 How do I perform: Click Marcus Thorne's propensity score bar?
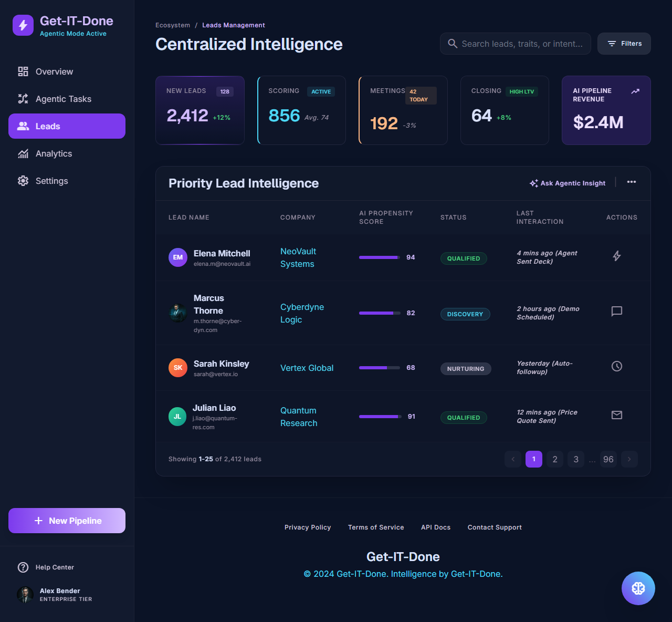point(380,313)
